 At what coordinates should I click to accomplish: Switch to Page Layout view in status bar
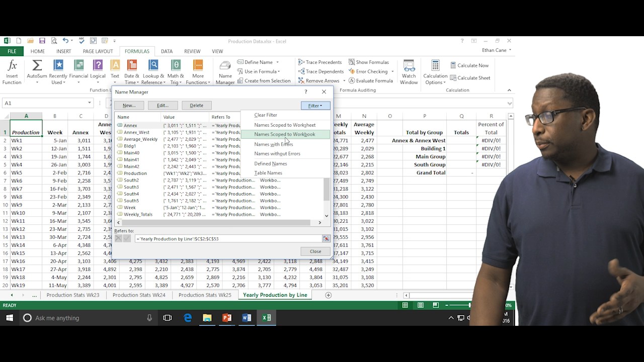click(421, 305)
